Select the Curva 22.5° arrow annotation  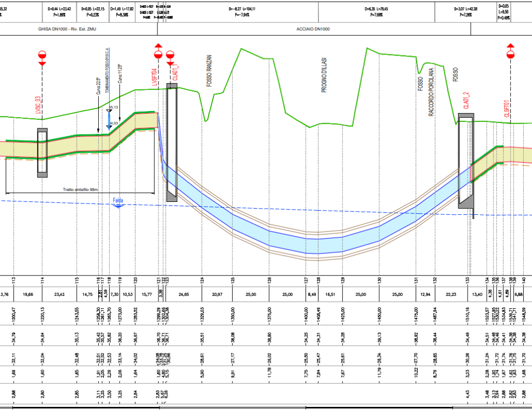point(98,106)
